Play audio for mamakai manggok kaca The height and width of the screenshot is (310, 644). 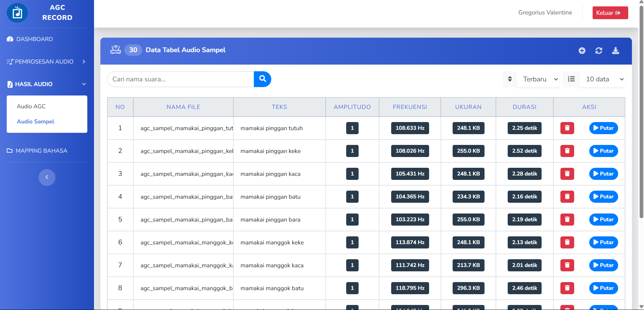pos(603,265)
